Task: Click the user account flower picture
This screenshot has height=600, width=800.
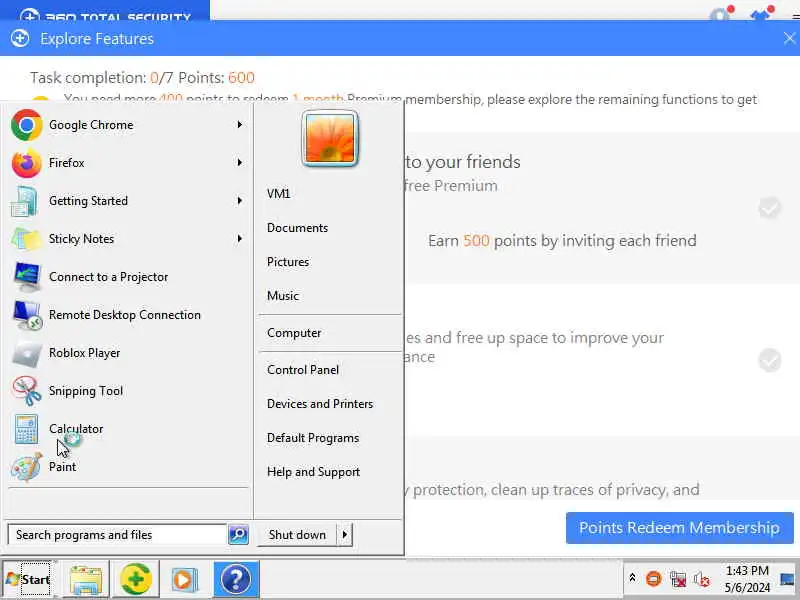Action: coord(330,138)
